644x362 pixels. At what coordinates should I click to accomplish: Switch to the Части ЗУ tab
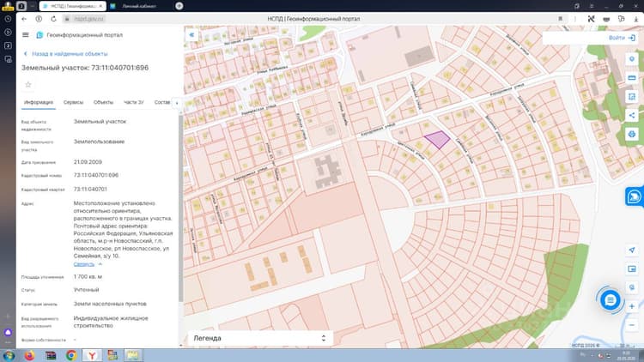(x=133, y=102)
